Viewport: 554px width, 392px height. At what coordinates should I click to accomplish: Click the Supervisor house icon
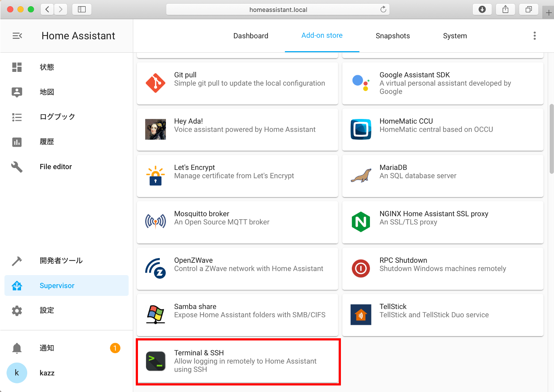(x=17, y=286)
